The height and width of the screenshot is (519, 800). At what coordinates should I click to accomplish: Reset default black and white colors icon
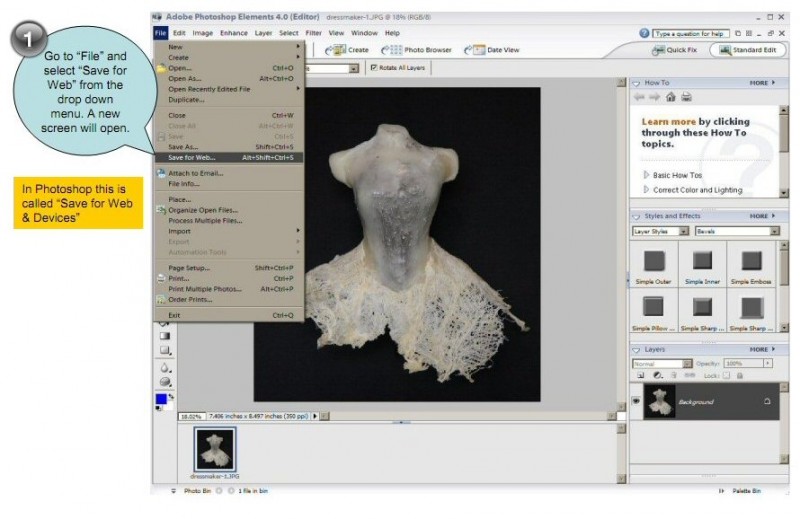159,408
